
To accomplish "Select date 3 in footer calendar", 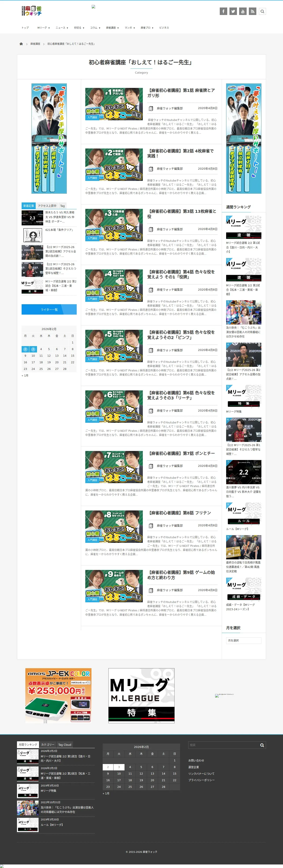I will click(119, 767).
